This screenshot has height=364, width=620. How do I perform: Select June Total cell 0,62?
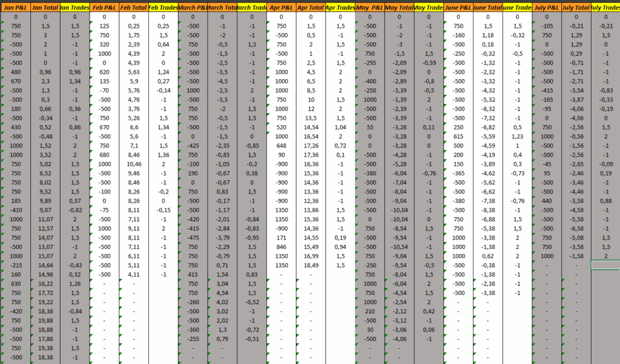click(x=488, y=256)
